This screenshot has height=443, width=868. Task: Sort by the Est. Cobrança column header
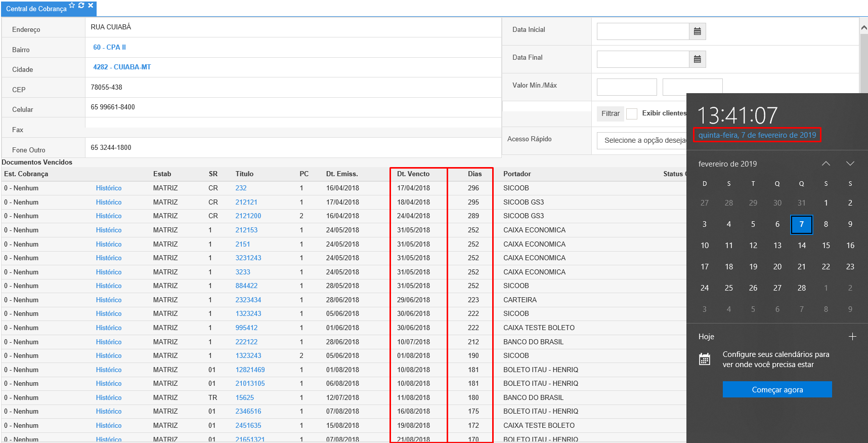26,174
